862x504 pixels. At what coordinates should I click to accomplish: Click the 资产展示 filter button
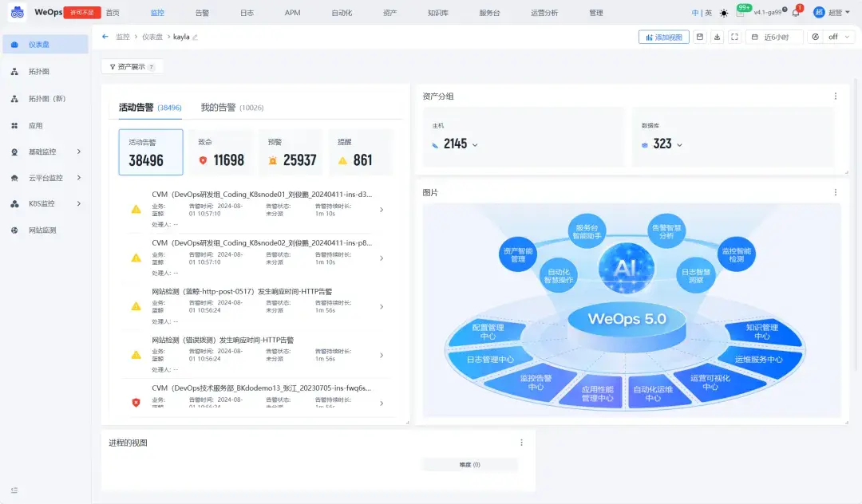(132, 67)
